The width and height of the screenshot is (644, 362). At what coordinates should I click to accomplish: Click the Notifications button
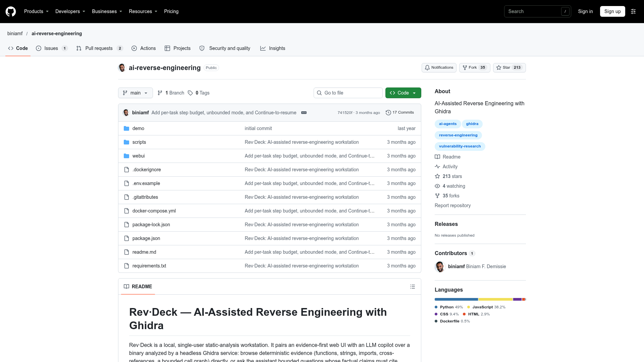tap(439, 68)
